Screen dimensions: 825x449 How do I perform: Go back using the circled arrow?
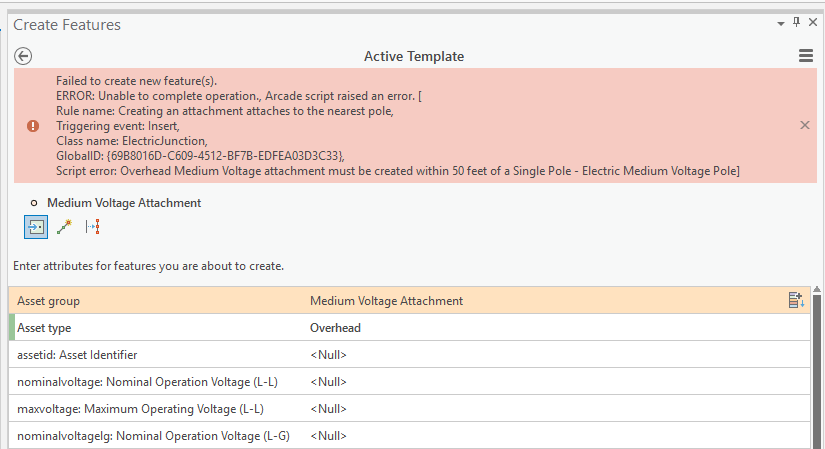click(24, 57)
